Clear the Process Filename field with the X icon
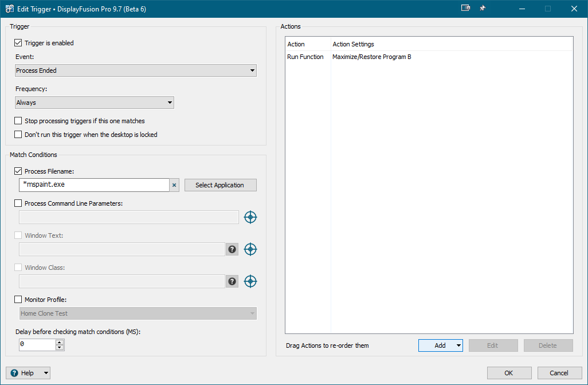588x385 pixels. point(174,185)
